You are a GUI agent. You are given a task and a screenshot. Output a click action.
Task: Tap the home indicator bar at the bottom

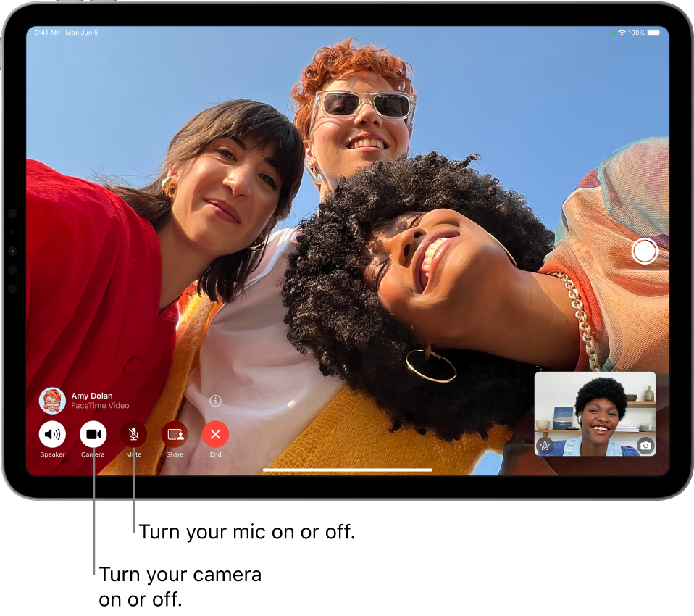348,470
